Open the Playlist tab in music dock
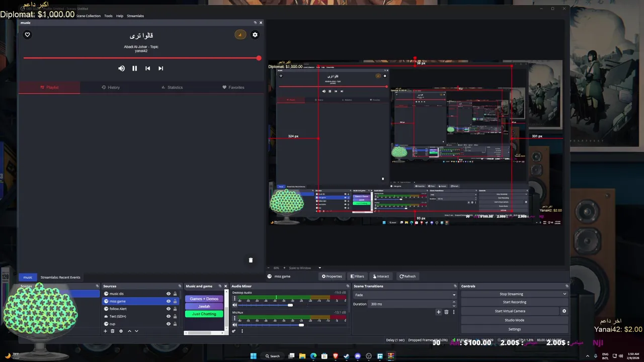This screenshot has width=644, height=362. click(49, 87)
